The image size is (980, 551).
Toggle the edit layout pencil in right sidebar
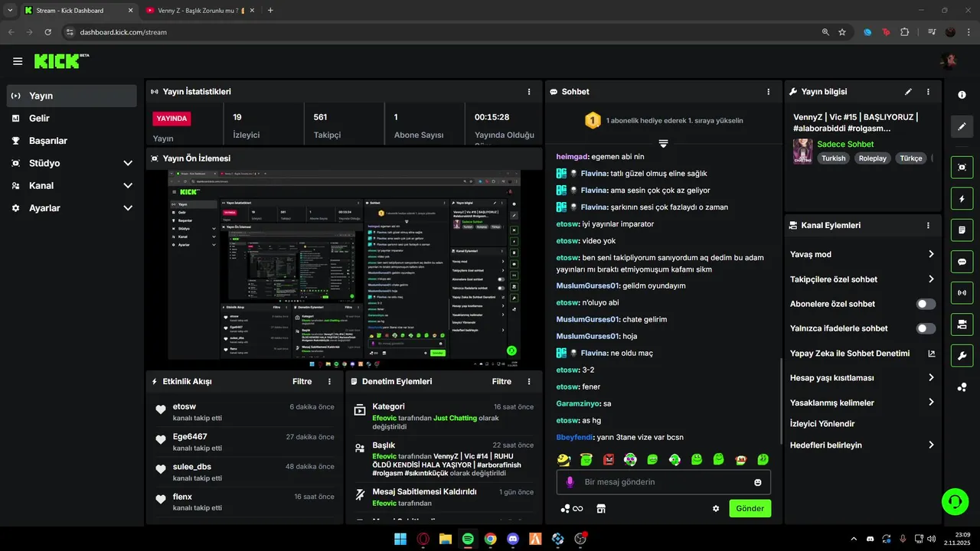(962, 126)
